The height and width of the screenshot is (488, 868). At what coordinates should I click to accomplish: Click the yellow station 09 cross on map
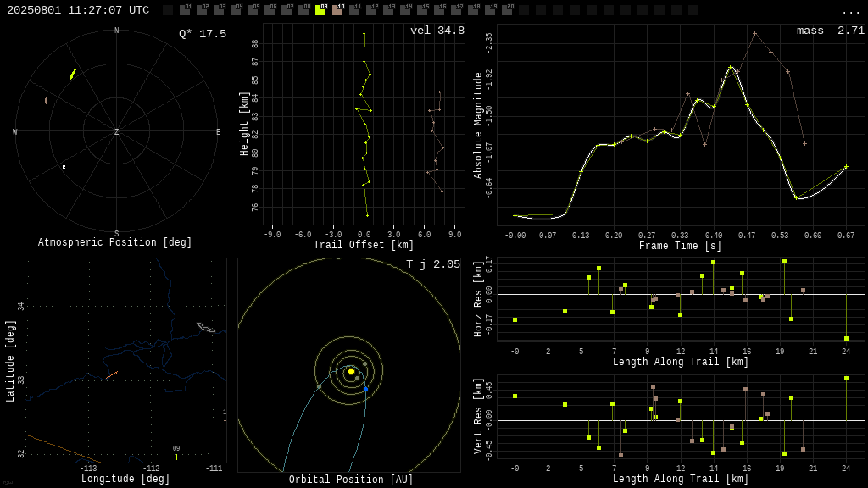point(176,457)
